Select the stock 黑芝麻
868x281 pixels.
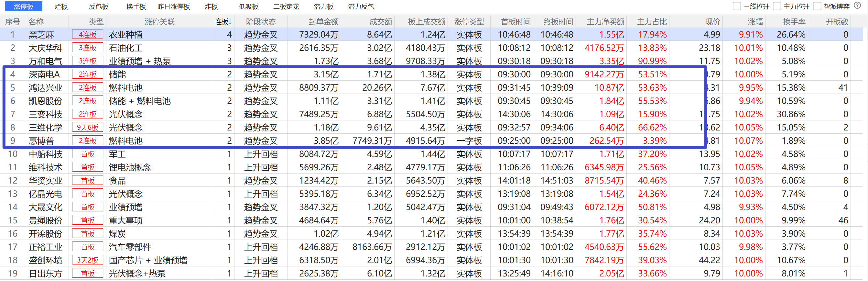pos(41,35)
